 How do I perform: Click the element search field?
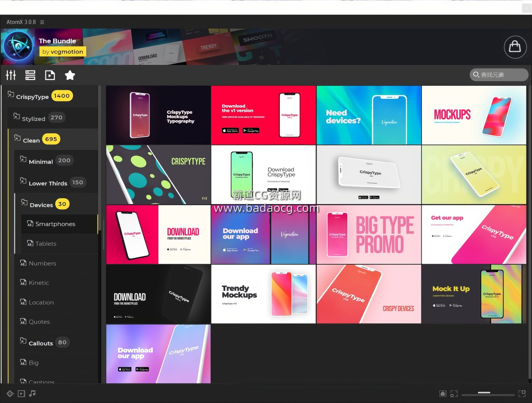point(499,75)
